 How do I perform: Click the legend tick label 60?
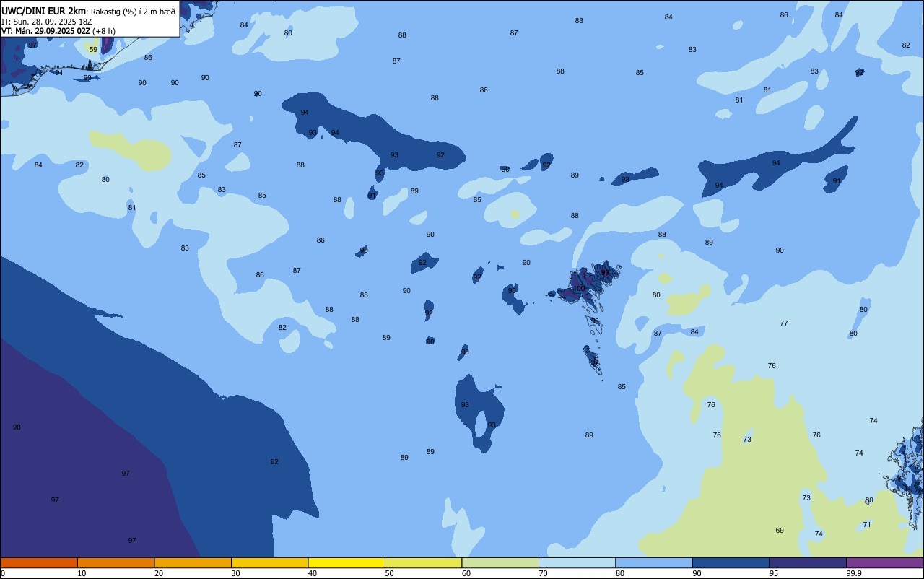pyautogui.click(x=466, y=573)
